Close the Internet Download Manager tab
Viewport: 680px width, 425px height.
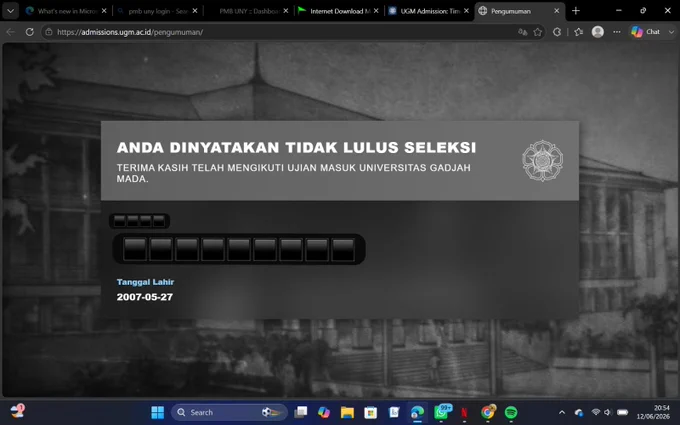click(376, 11)
